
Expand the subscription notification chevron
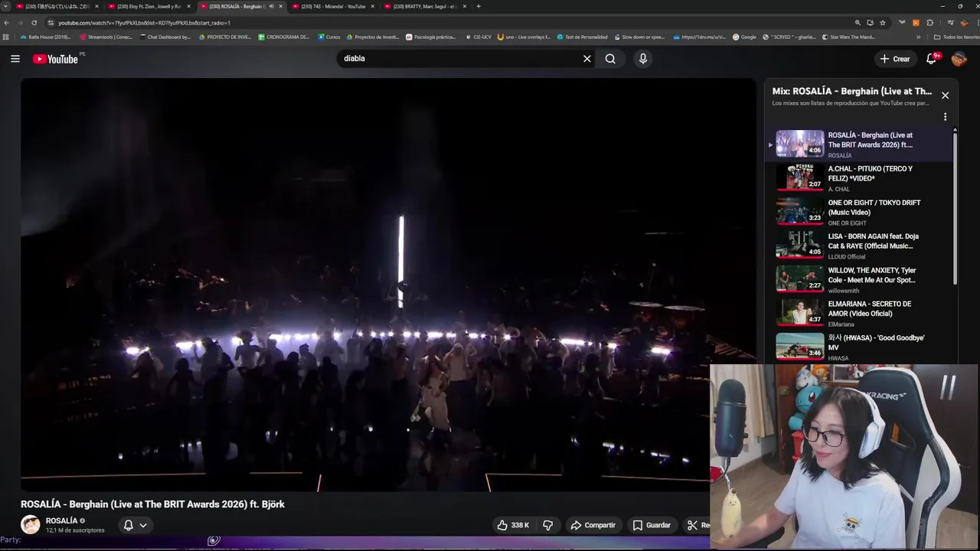point(143,525)
